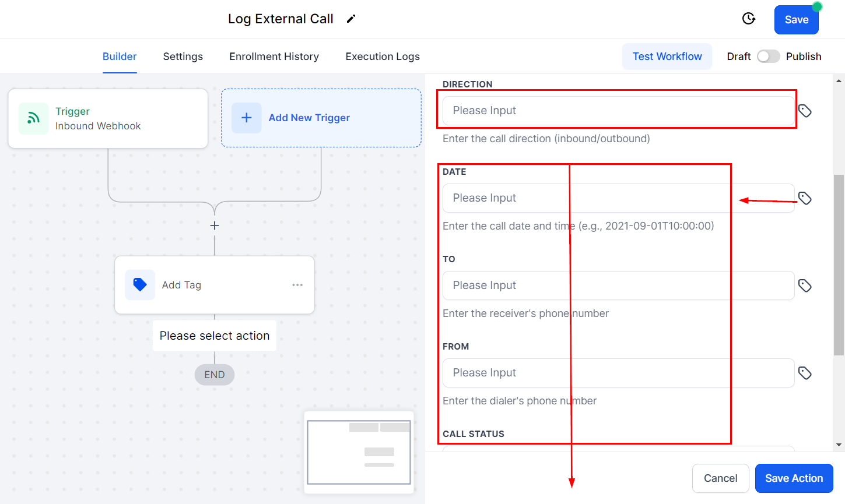Screen dimensions: 845x504
Task: Click the plus connector to add a step
Action: 215,225
